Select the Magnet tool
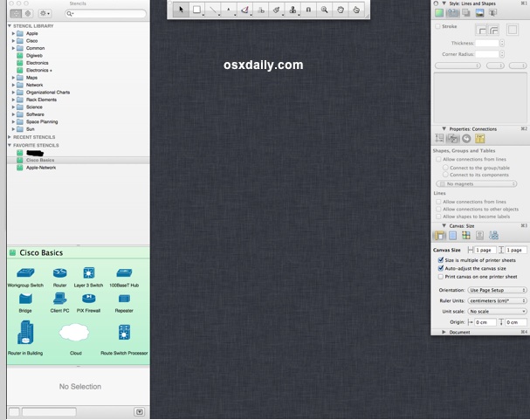Screen dimensions: 530x420 tap(308, 10)
